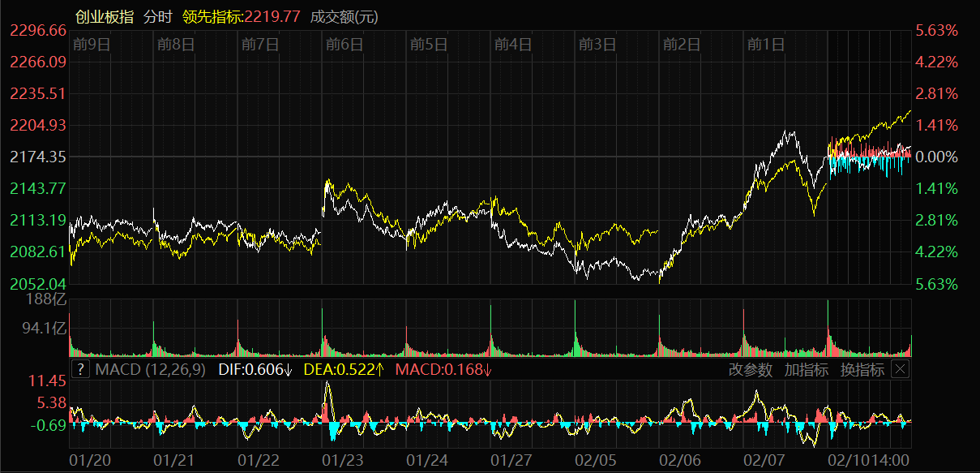Viewport: 980px width, 473px height.
Task: Select the 前4日 day column header
Action: pos(512,45)
